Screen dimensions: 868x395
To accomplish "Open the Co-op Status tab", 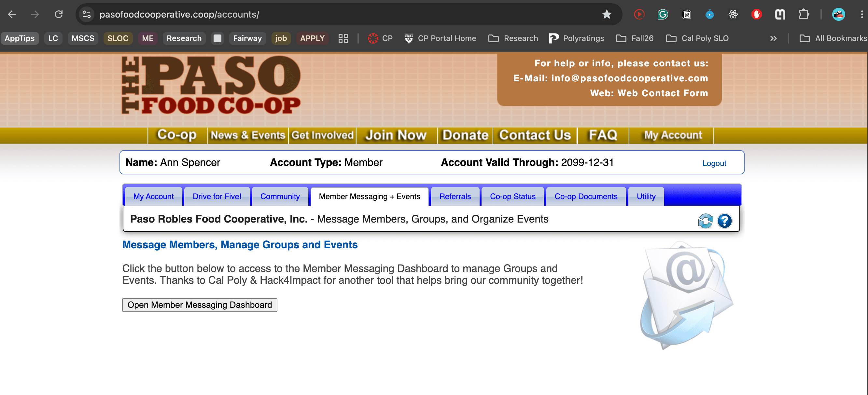I will [512, 196].
